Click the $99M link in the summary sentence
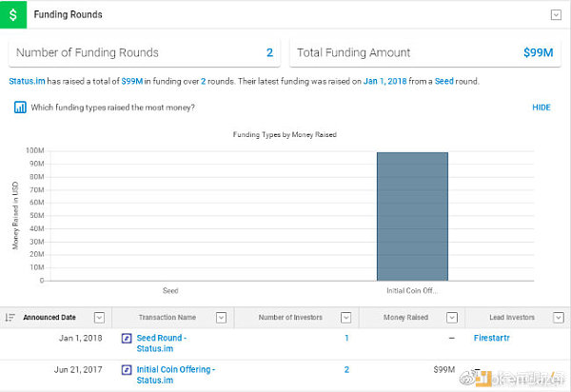 click(x=132, y=81)
